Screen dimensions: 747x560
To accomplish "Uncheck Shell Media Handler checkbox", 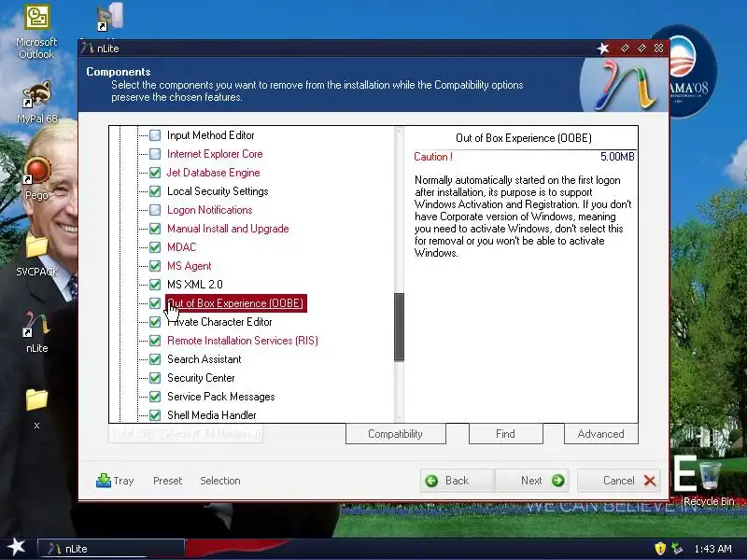I will pyautogui.click(x=155, y=415).
